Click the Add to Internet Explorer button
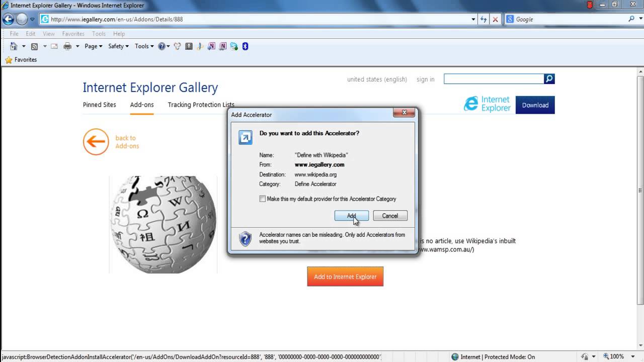This screenshot has height=362, width=644. [x=345, y=277]
